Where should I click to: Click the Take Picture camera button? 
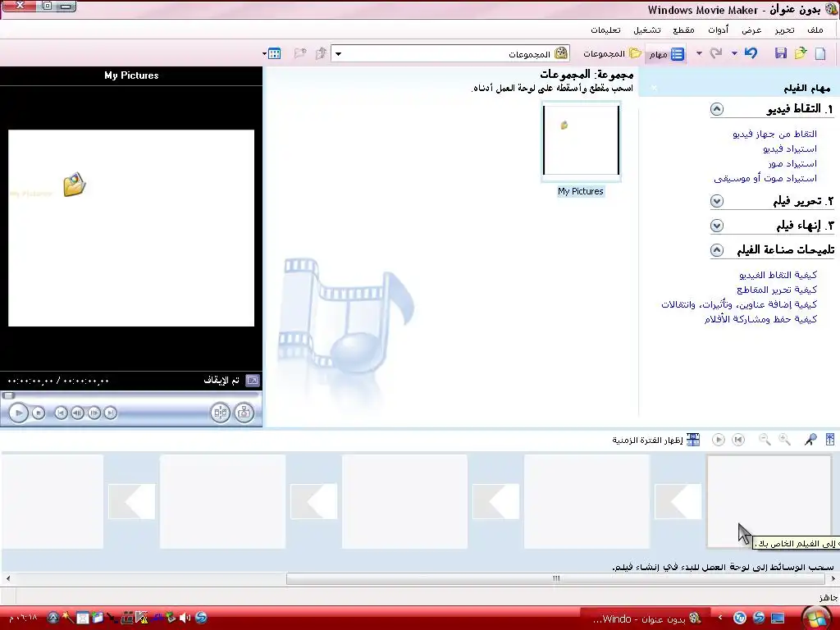pos(244,413)
